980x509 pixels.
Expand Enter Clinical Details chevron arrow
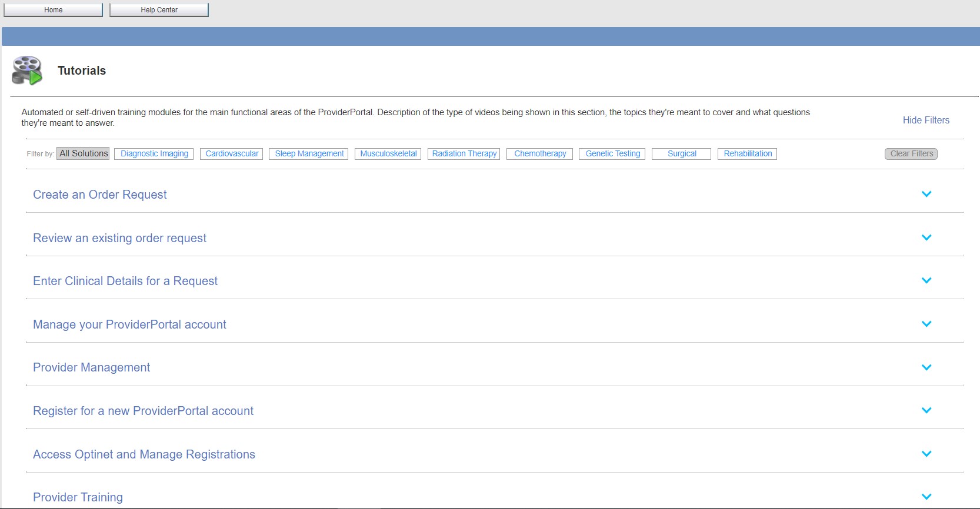click(926, 281)
